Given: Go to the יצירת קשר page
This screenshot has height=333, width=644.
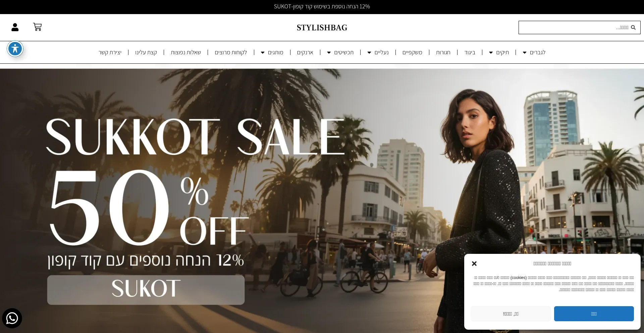Looking at the screenshot, I should pyautogui.click(x=110, y=52).
